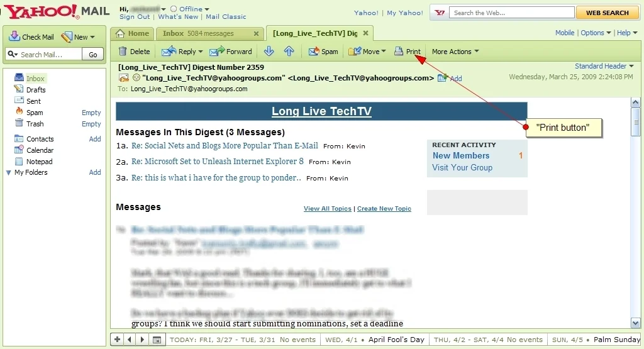Open the New dropdown arrow
644x349 pixels.
pos(92,37)
